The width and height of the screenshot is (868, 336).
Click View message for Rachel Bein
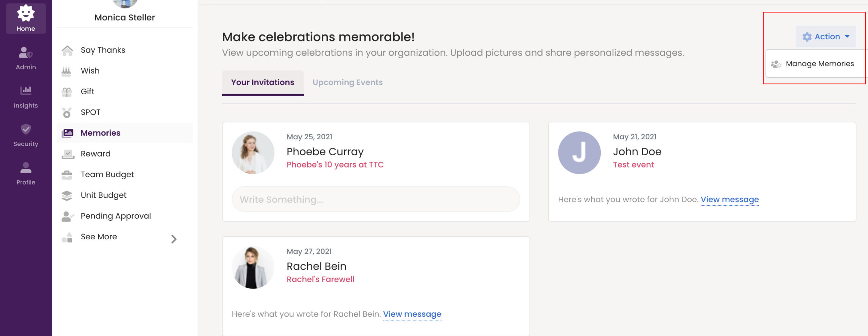(412, 314)
